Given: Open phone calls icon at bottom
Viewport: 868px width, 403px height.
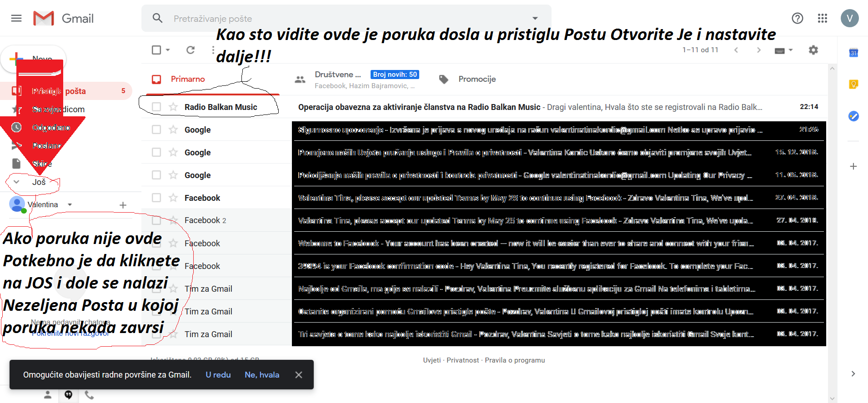Looking at the screenshot, I should 90,395.
